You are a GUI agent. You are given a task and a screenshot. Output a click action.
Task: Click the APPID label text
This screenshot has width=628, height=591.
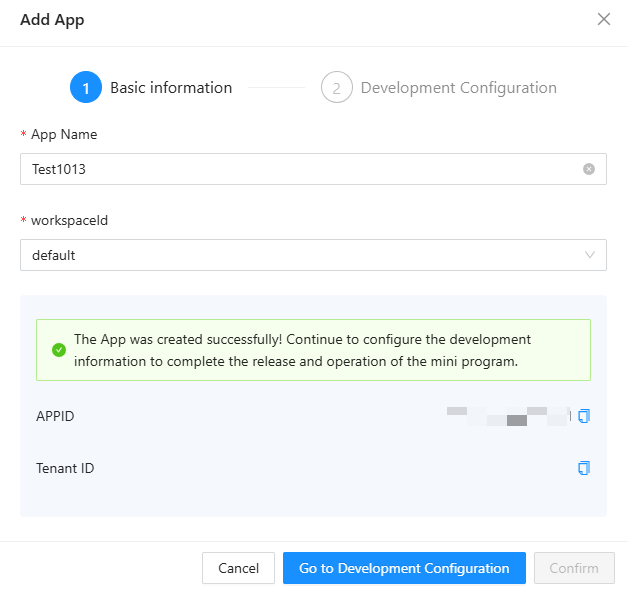pos(55,416)
